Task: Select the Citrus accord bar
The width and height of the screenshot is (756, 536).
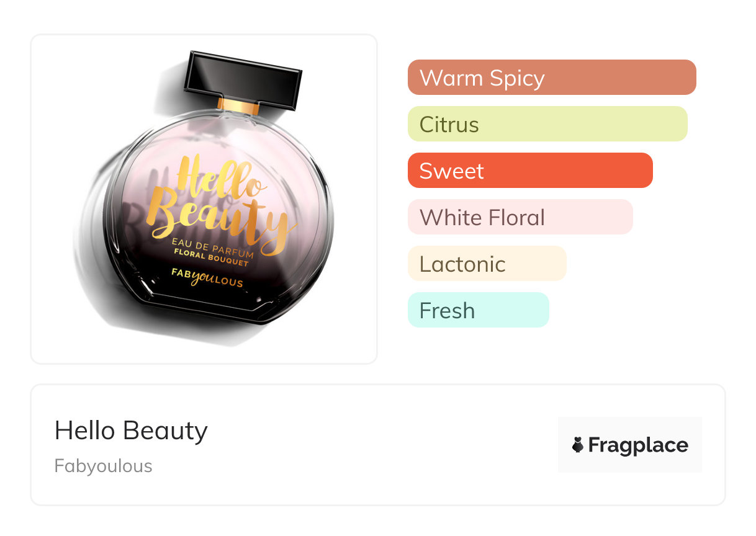Action: pos(547,124)
